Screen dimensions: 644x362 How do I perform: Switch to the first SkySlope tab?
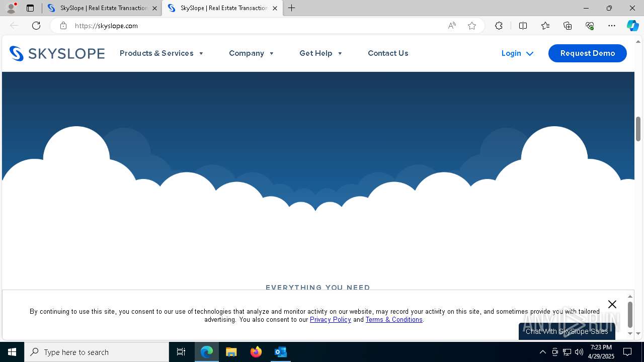(102, 8)
